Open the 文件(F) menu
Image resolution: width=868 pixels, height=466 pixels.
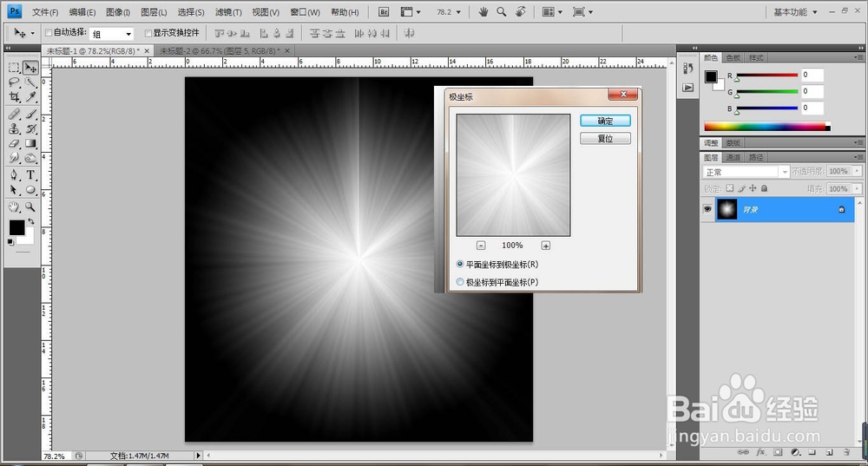click(x=45, y=12)
